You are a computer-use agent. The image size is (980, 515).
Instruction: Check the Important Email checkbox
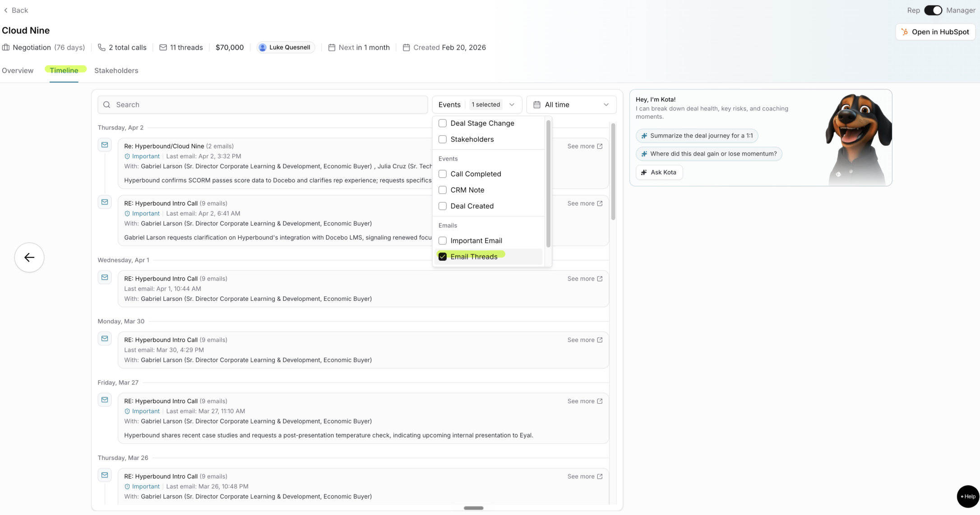point(443,241)
